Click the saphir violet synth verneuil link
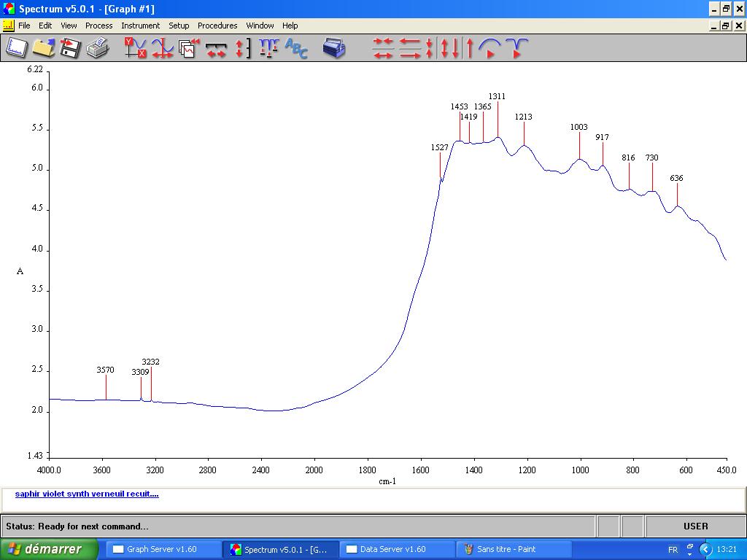 87,494
